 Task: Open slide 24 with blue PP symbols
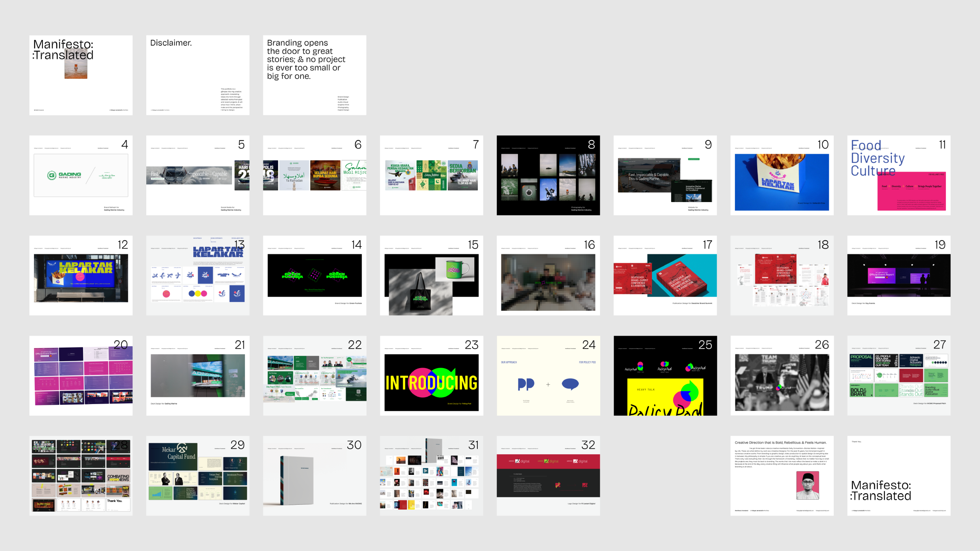[548, 376]
